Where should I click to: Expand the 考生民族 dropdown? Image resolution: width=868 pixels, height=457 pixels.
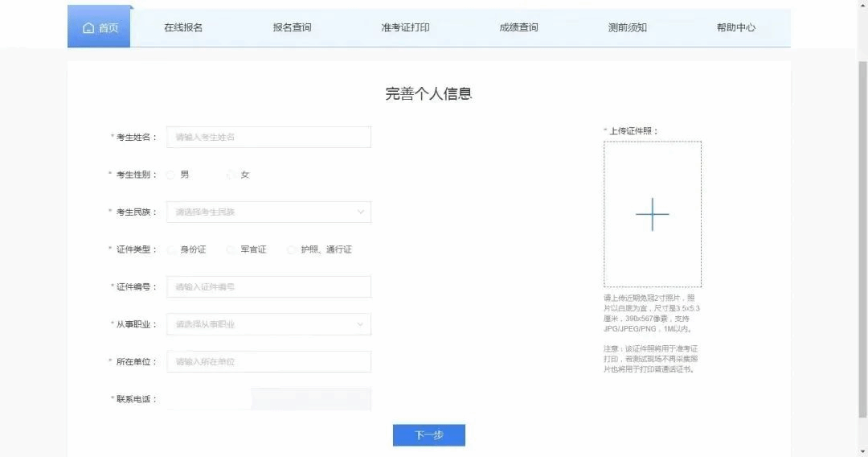268,212
